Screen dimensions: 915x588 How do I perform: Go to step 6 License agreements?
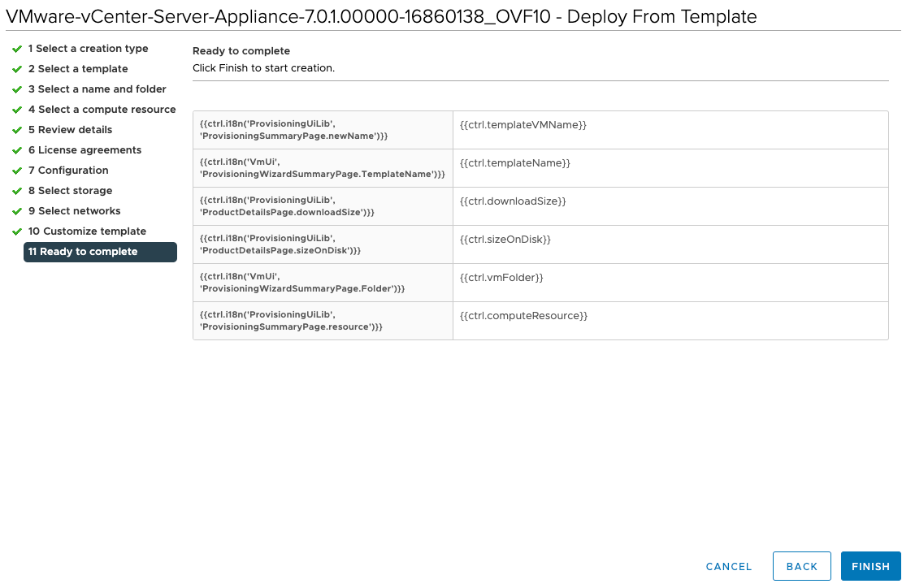click(x=85, y=150)
